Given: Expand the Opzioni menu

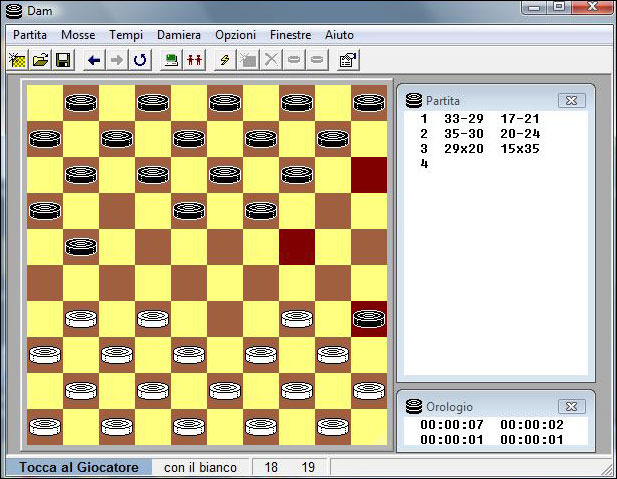Looking at the screenshot, I should click(235, 35).
